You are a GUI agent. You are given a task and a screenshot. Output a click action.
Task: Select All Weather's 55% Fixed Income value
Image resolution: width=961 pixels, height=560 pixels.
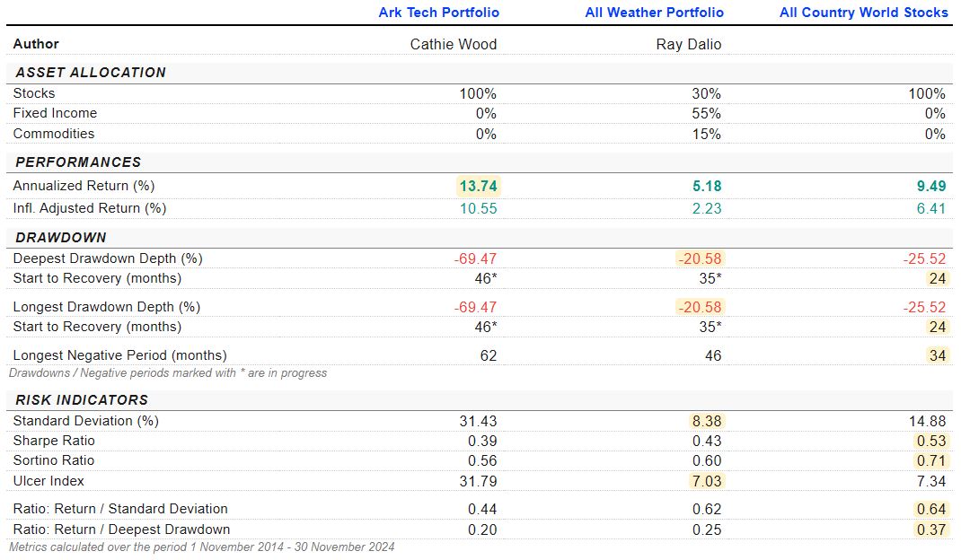pyautogui.click(x=707, y=114)
